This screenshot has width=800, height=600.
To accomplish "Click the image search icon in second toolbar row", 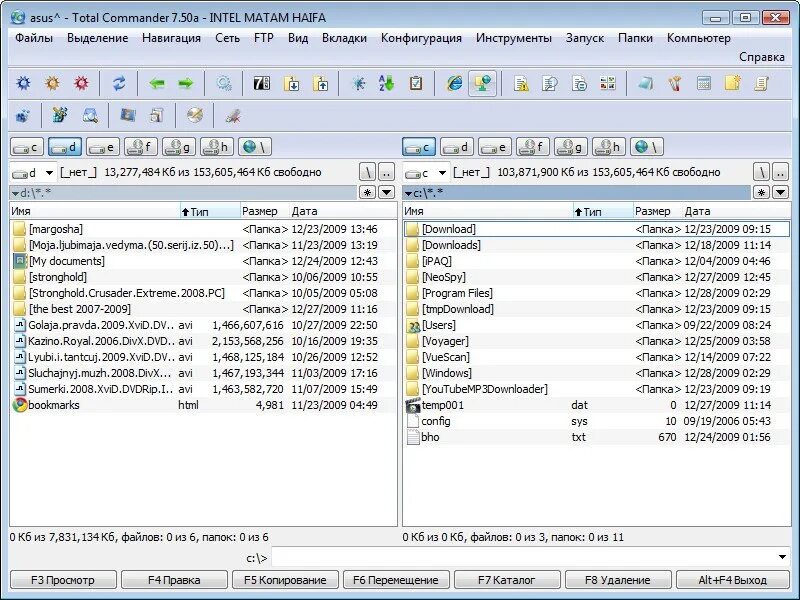I will [x=90, y=116].
